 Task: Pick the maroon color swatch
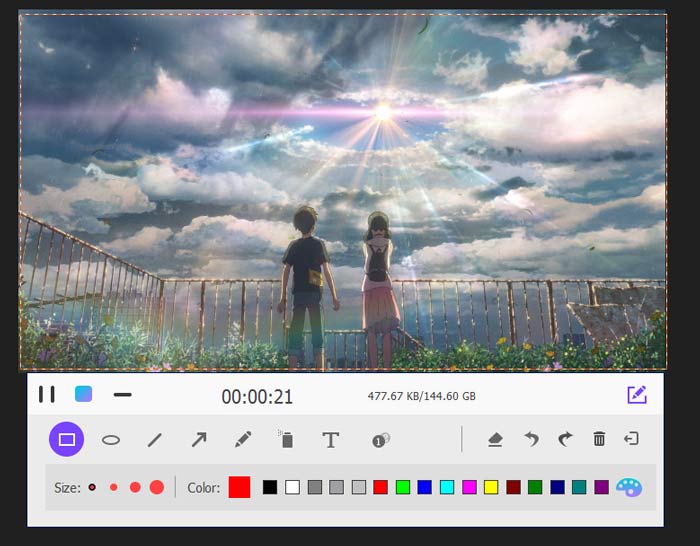[513, 487]
